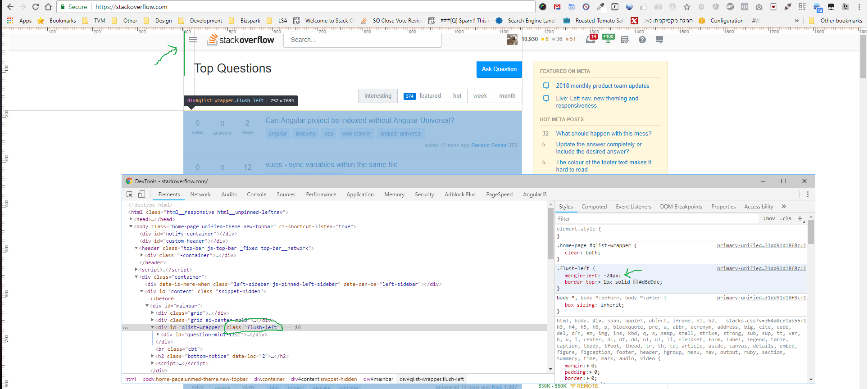
Task: Click the Ask Question button
Action: pyautogui.click(x=499, y=69)
